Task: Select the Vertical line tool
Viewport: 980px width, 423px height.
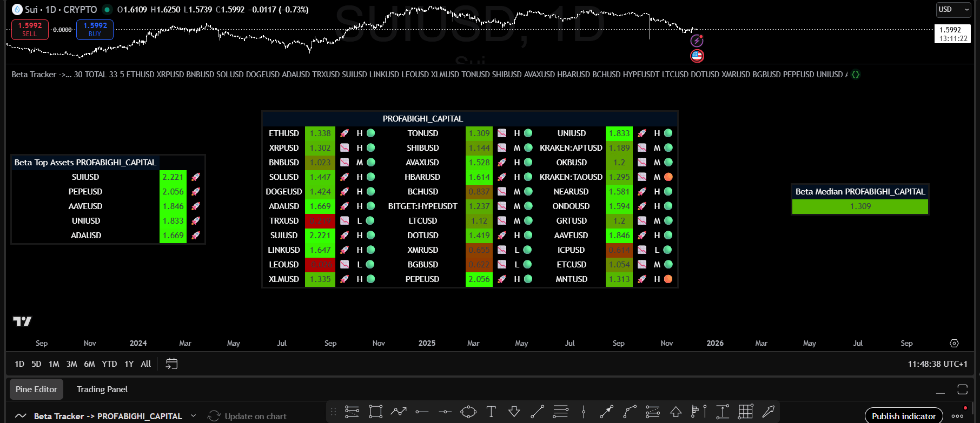Action: pos(584,412)
